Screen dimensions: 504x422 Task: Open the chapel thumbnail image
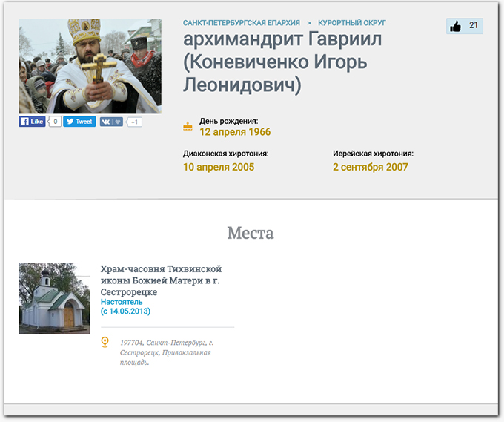coord(54,298)
